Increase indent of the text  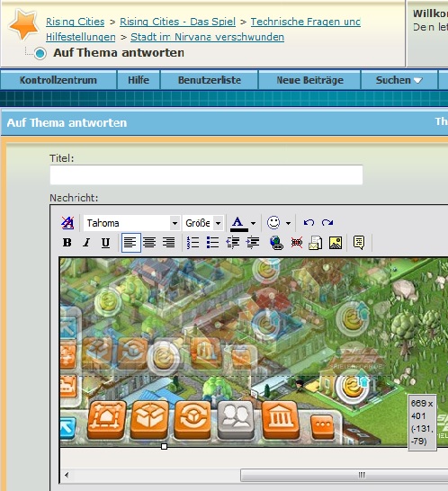[x=253, y=243]
